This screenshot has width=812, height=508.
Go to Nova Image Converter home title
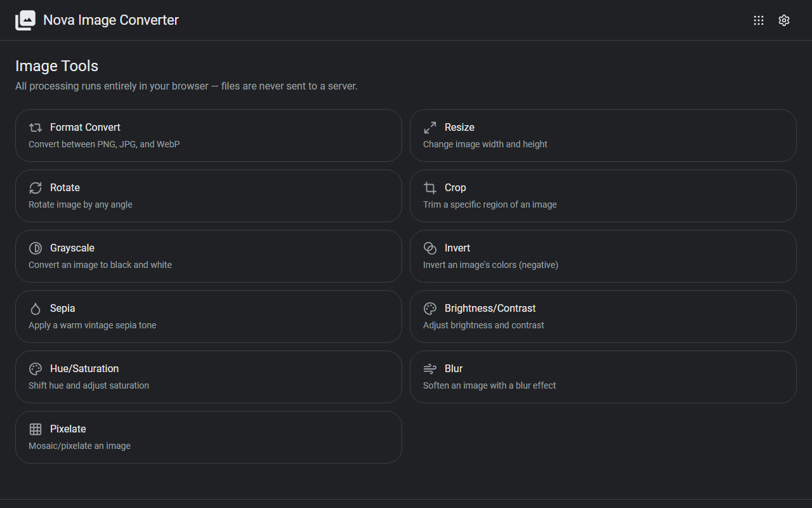(x=111, y=20)
